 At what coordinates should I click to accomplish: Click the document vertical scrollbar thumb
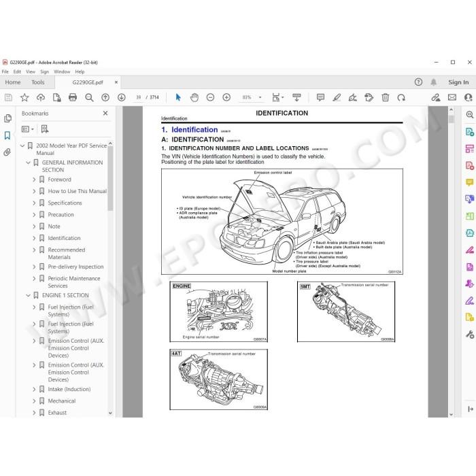pyautogui.click(x=451, y=119)
